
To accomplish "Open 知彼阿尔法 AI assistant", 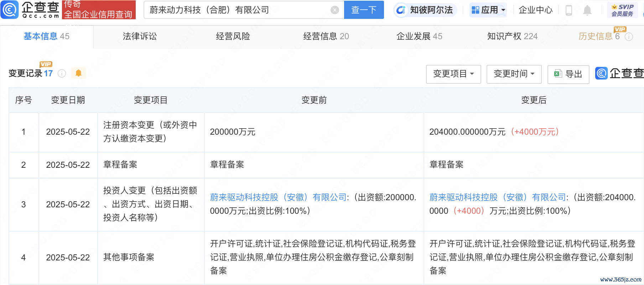I will click(x=425, y=10).
